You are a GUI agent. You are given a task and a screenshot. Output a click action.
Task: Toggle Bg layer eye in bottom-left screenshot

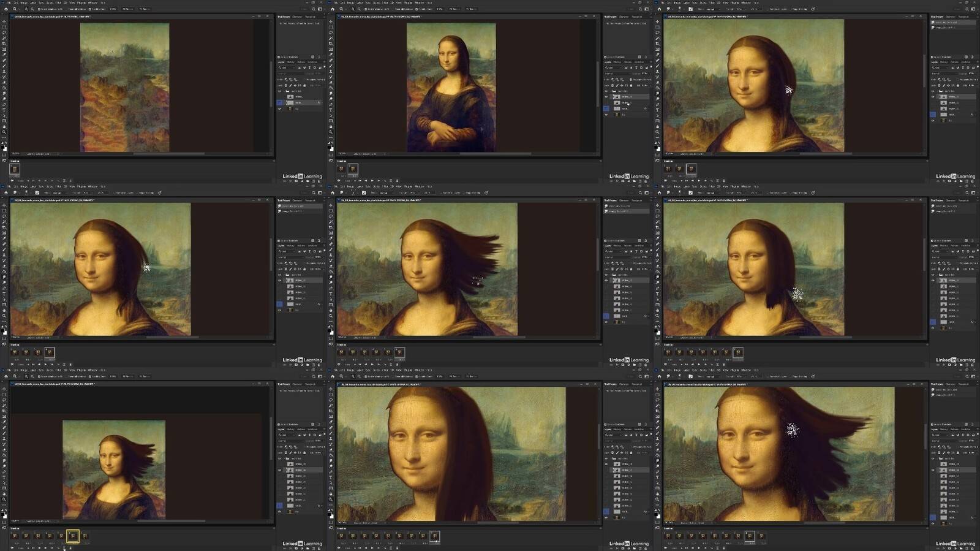click(279, 511)
